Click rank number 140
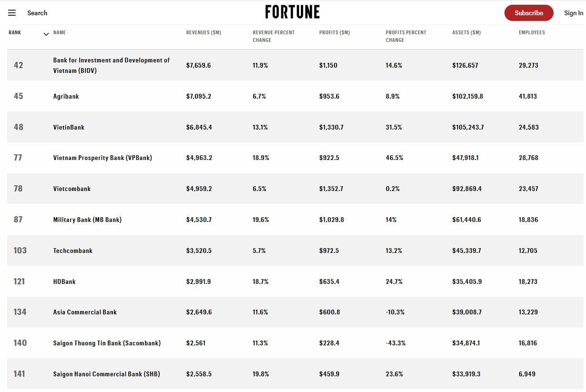Viewport: 586px width, 392px height. (20, 343)
